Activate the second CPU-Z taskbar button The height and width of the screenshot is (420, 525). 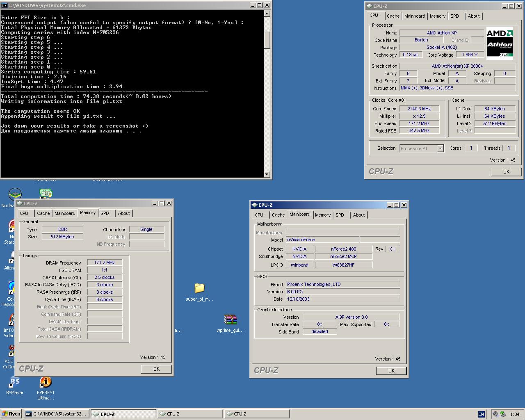pyautogui.click(x=190, y=414)
